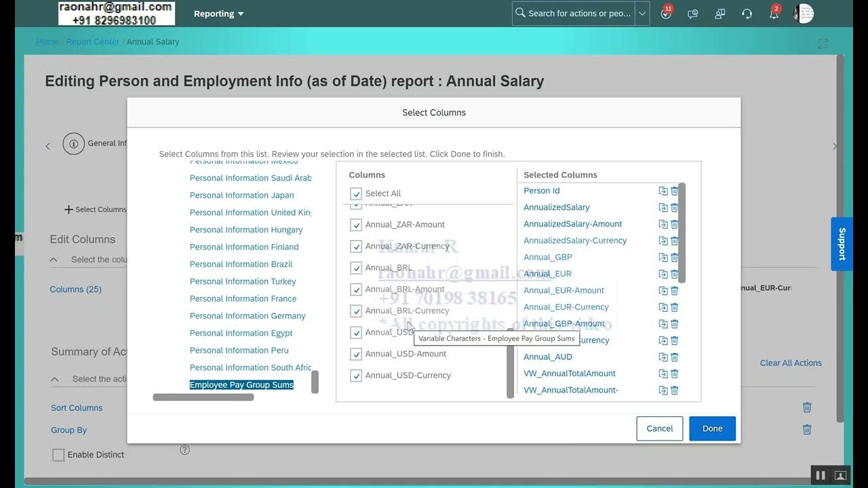Screen dimensions: 868x488
Task: Go to next wizard step arrow
Action: pos(835,146)
